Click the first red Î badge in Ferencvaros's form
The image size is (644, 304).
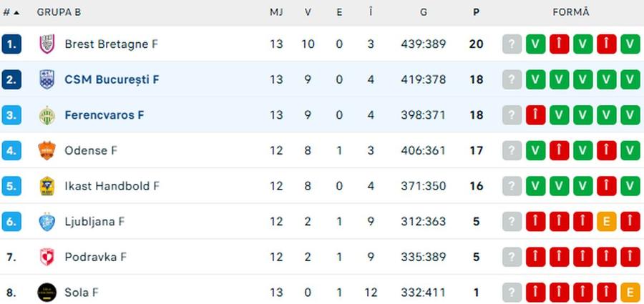(535, 115)
